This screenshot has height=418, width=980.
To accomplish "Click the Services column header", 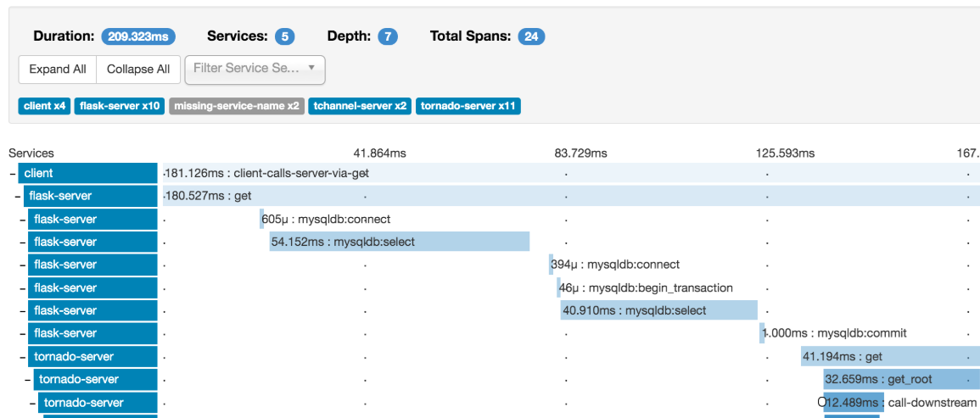I will point(31,153).
